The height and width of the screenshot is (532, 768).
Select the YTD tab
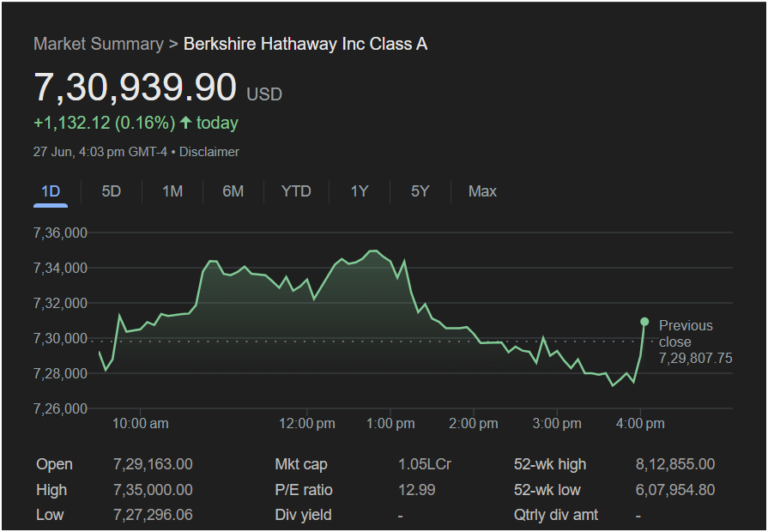pyautogui.click(x=296, y=191)
